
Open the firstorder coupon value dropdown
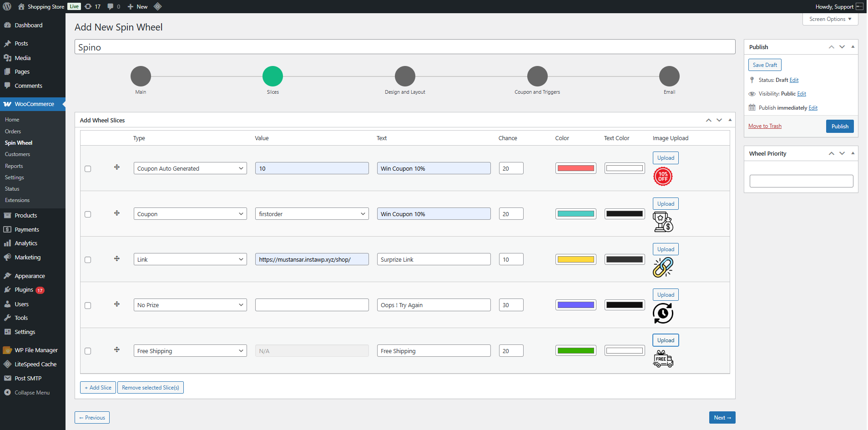(312, 214)
